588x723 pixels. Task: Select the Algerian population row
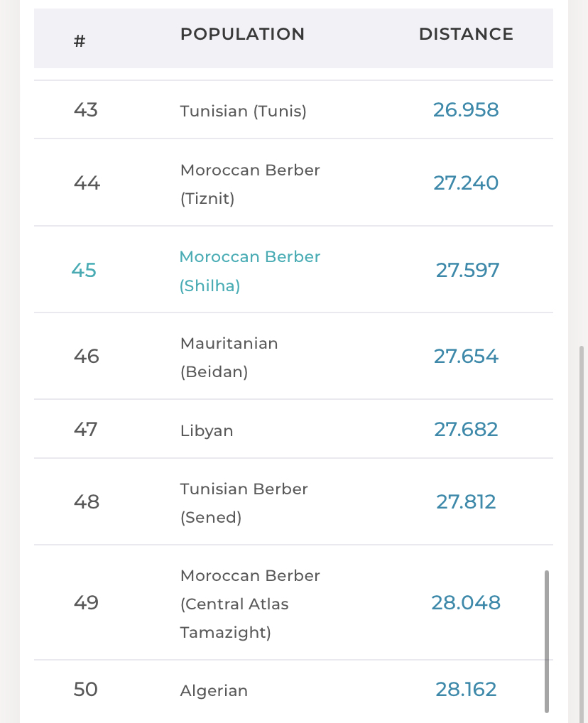pyautogui.click(x=214, y=691)
